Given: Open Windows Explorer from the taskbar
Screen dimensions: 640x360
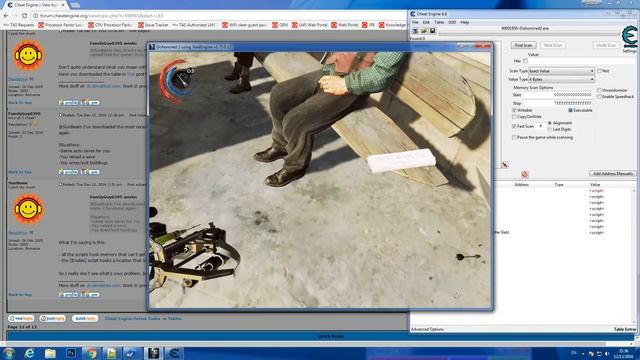Looking at the screenshot, I should [50, 353].
